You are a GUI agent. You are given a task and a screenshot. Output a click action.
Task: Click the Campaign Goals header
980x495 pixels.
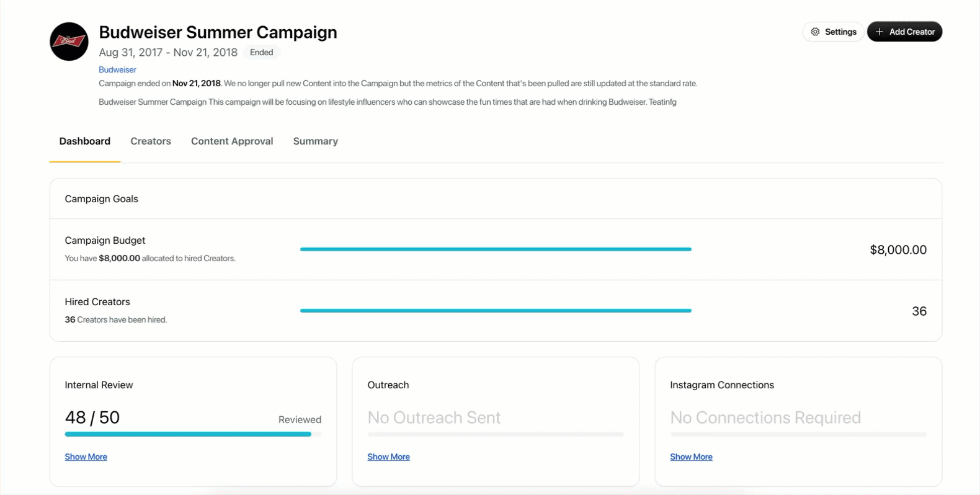[x=101, y=199]
